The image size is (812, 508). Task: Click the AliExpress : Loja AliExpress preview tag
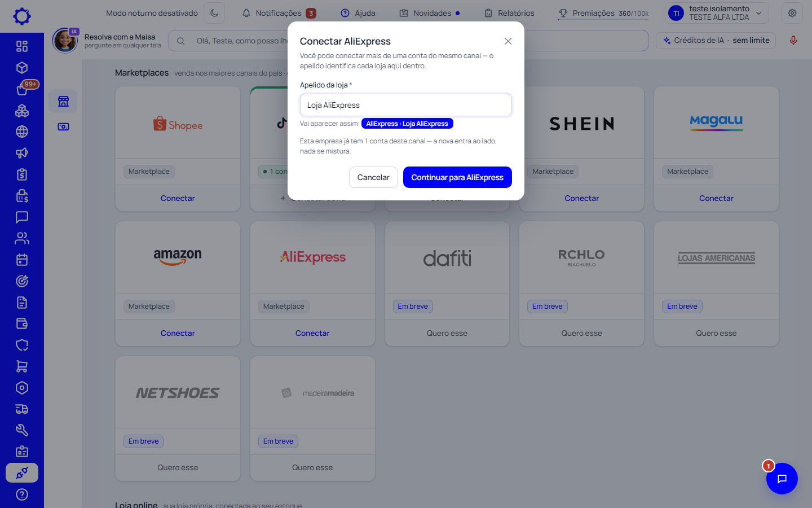point(407,124)
